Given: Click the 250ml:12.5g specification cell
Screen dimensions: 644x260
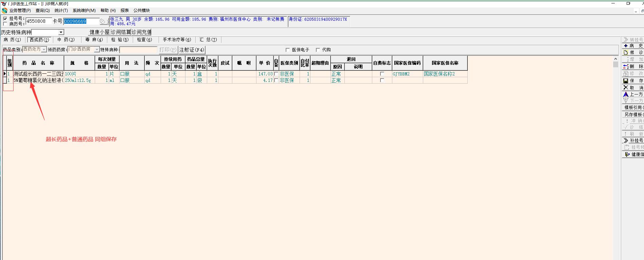Looking at the screenshot, I should [x=79, y=81].
